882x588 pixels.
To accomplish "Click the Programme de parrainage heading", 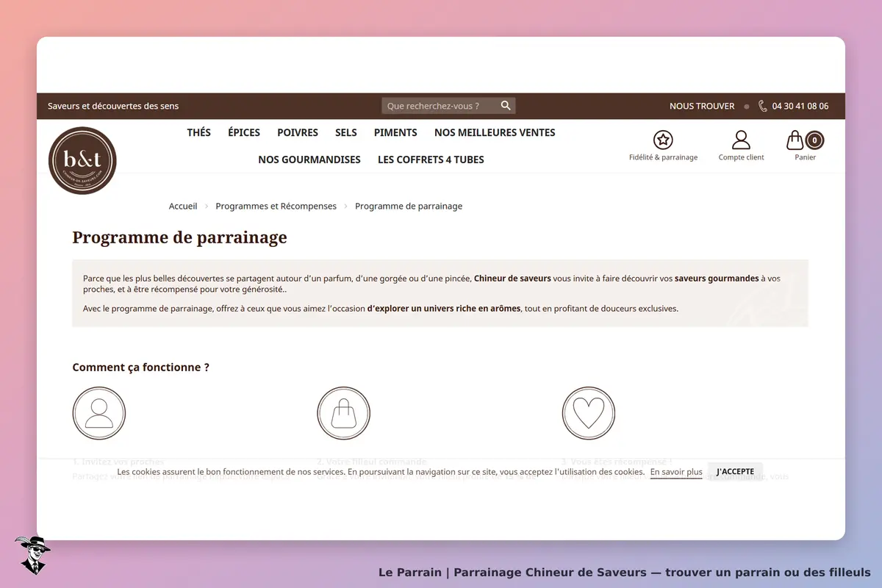I will (179, 237).
